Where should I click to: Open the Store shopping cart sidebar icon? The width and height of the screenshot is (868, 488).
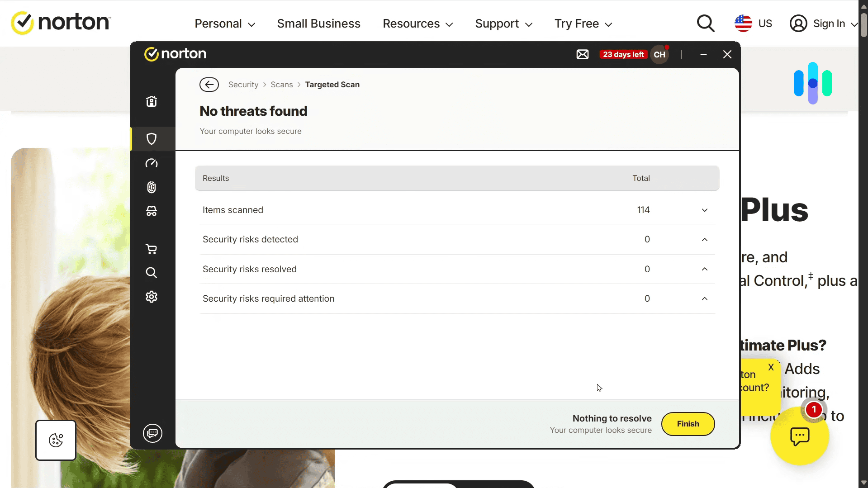coord(152,249)
